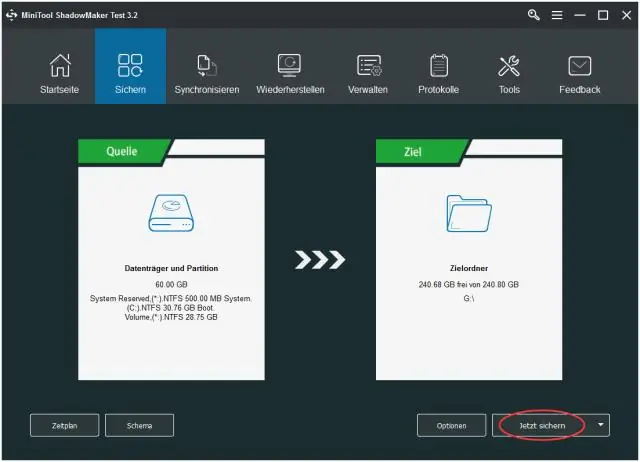Open the Synchronisieren file sync icon
The width and height of the screenshot is (640, 462).
(207, 65)
